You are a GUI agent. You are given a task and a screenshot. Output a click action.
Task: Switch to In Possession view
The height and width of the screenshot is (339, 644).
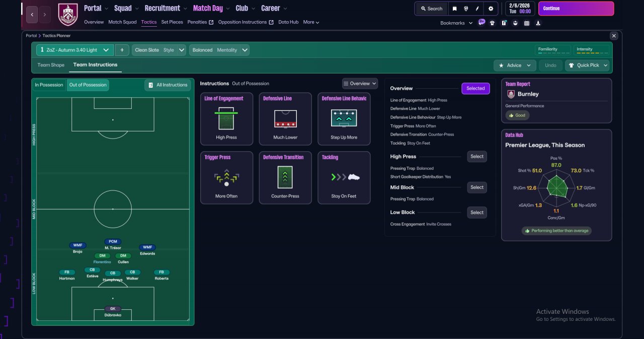click(x=49, y=85)
